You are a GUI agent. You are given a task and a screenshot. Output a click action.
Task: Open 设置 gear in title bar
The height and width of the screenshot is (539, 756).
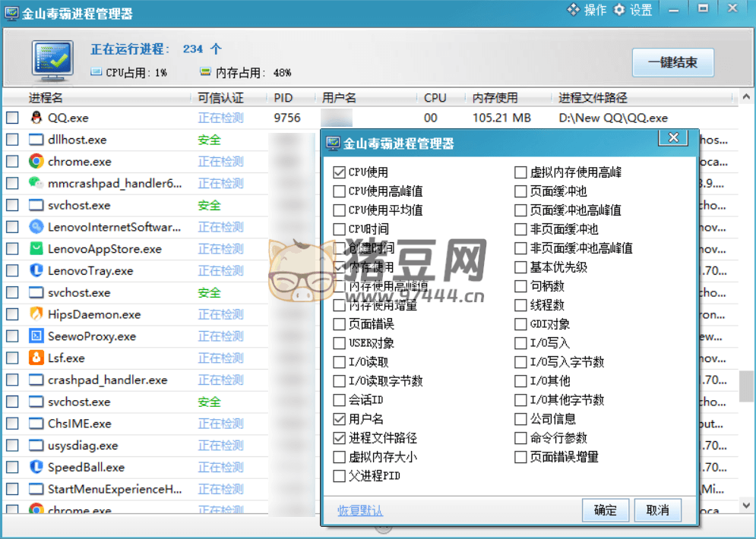click(619, 10)
